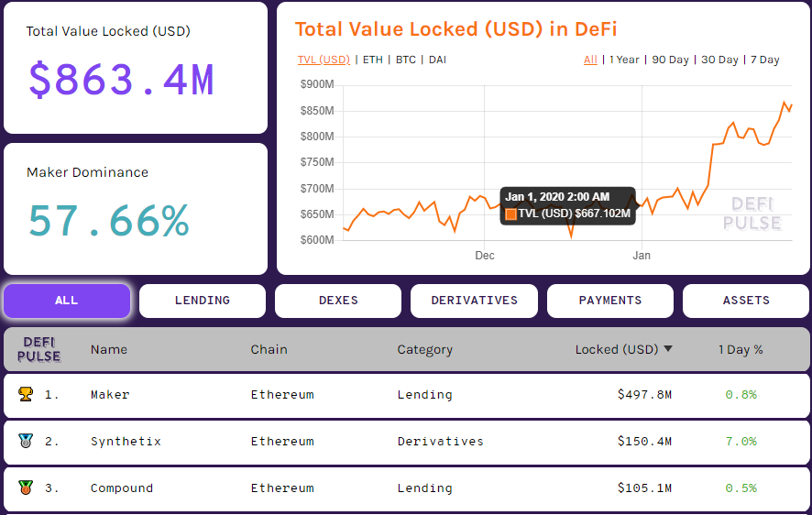Open the Synthetix project row

[126, 442]
